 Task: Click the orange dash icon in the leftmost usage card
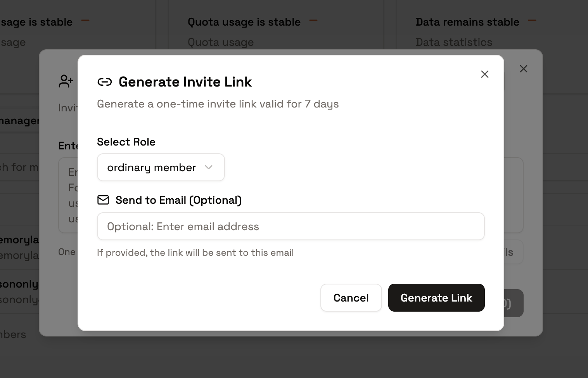pos(85,21)
